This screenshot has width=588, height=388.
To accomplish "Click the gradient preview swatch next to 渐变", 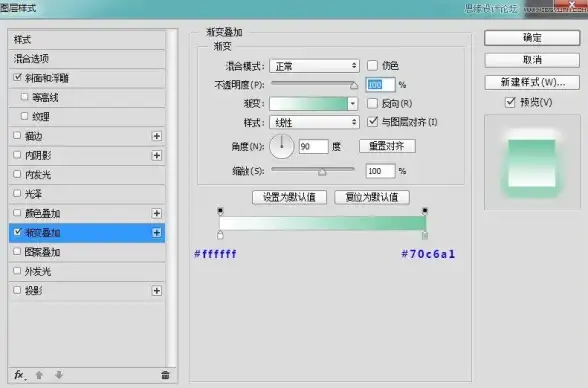I will 308,103.
